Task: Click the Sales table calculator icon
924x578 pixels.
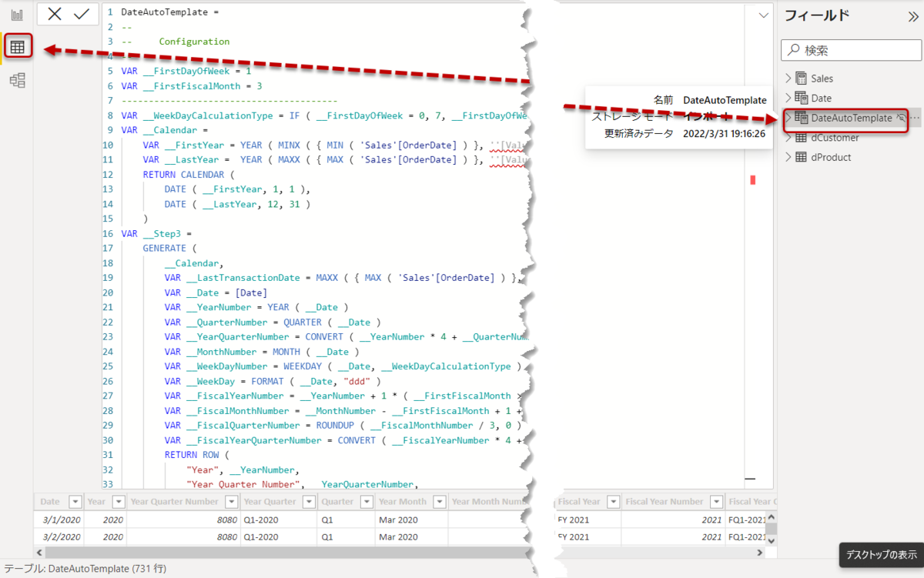Action: [x=802, y=79]
